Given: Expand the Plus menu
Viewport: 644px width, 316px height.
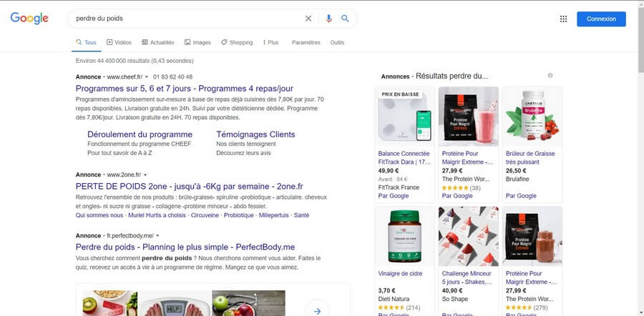Looking at the screenshot, I should 270,42.
